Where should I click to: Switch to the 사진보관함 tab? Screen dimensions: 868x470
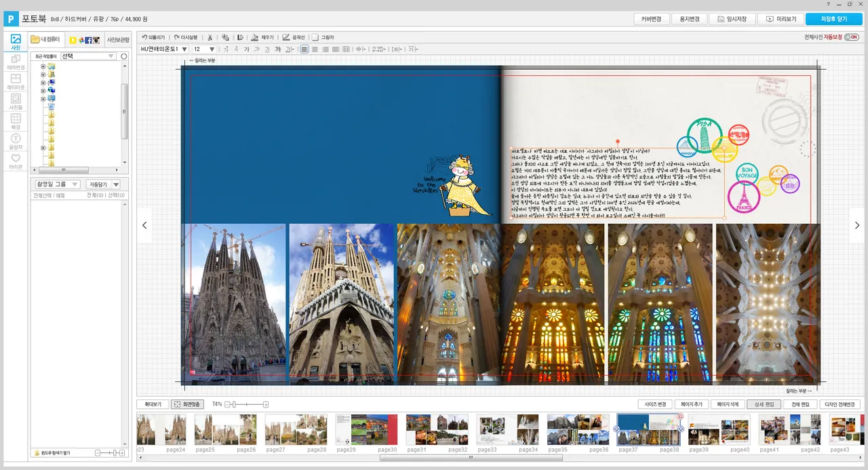[x=118, y=40]
